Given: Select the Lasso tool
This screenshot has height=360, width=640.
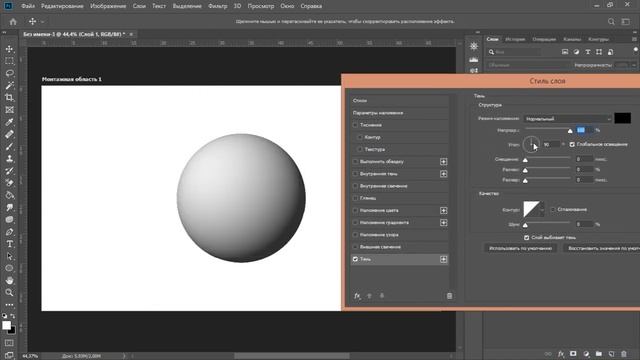Looking at the screenshot, I should pyautogui.click(x=9, y=73).
